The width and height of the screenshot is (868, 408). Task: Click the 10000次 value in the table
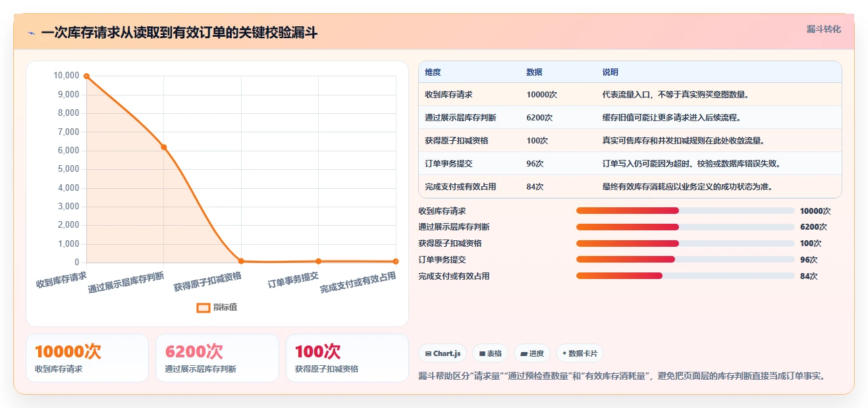(x=542, y=95)
